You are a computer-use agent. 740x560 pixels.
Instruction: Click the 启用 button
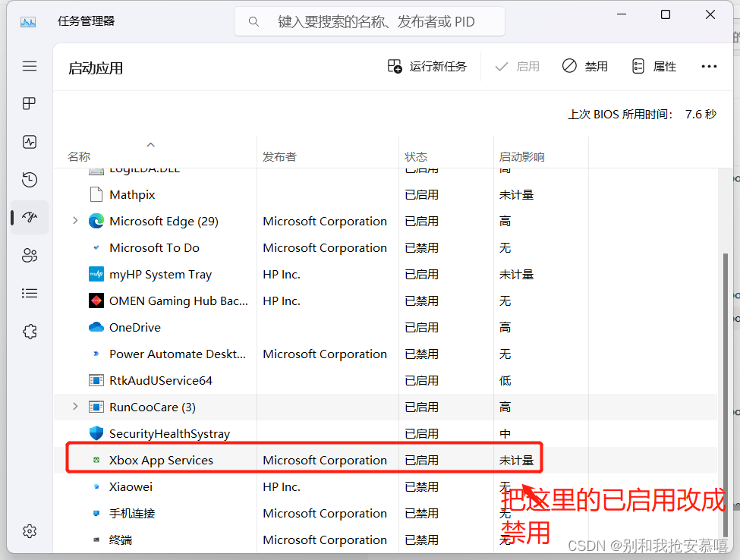pos(518,67)
